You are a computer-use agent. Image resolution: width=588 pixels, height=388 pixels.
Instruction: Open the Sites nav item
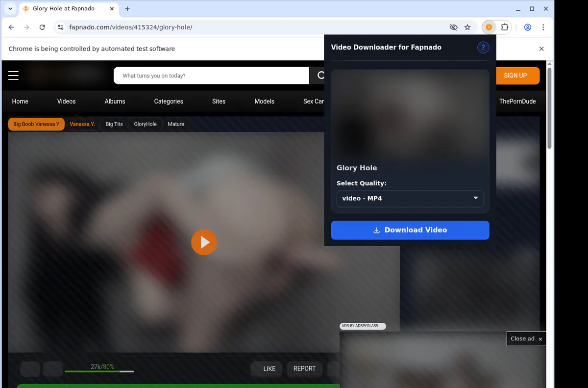[219, 101]
